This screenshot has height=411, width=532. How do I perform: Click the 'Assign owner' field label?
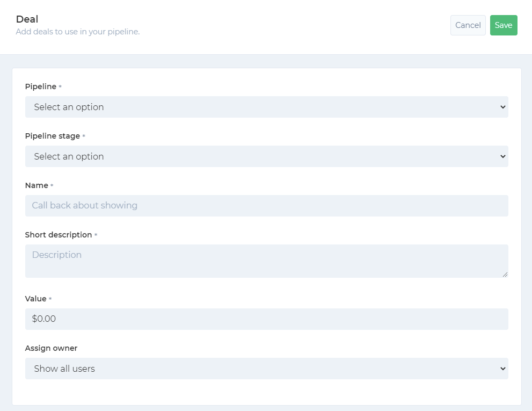click(51, 348)
